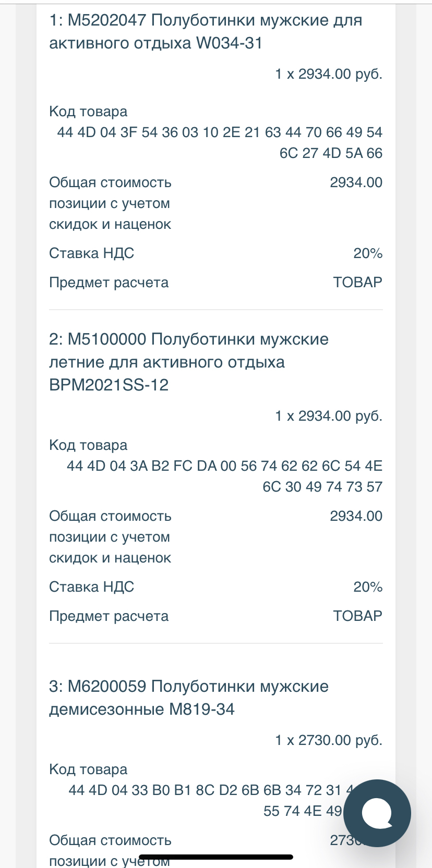Click the first item's ТОВАР value
The height and width of the screenshot is (868, 432).
tap(357, 283)
